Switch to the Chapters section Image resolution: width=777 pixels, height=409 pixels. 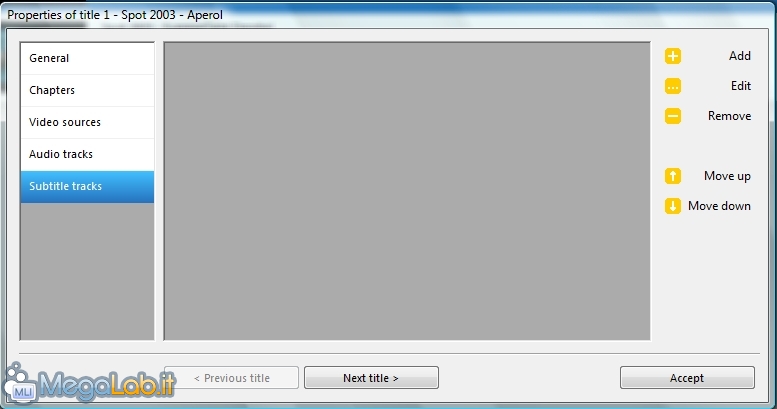tap(87, 91)
